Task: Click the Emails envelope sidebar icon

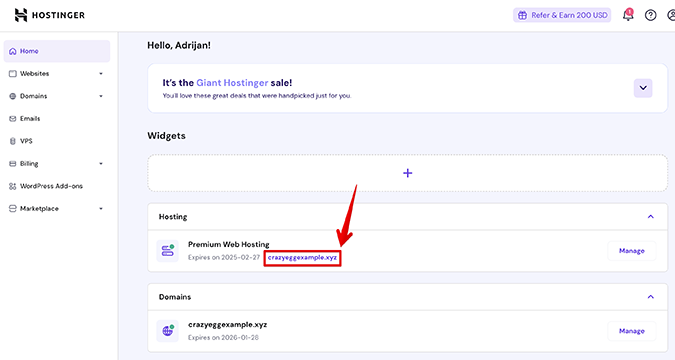Action: click(x=12, y=118)
